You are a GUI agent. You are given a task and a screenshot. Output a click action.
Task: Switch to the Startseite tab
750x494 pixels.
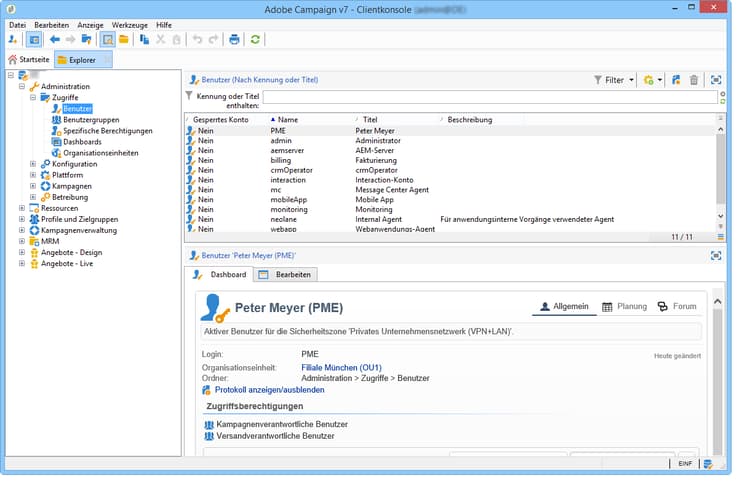(29, 60)
